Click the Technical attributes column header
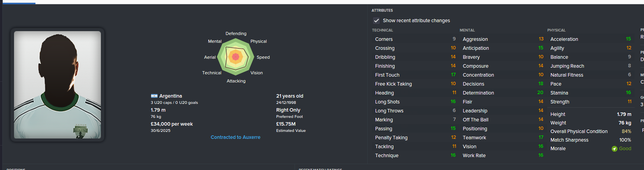644x170 pixels. 382,30
